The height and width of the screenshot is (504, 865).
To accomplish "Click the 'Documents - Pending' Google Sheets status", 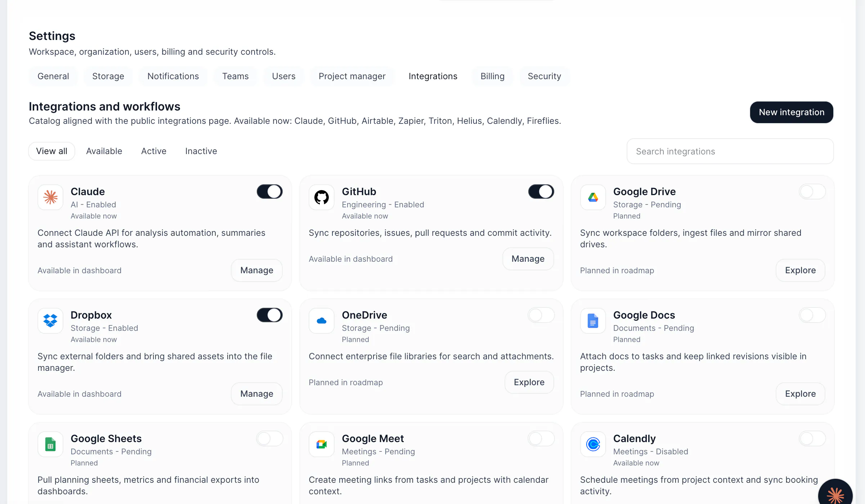I will (x=111, y=451).
